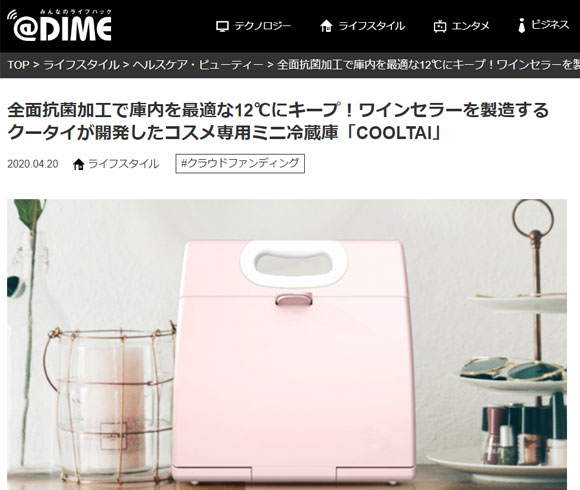This screenshot has height=490, width=580.
Task: Go to TOP in the breadcrumb
Action: (18, 65)
